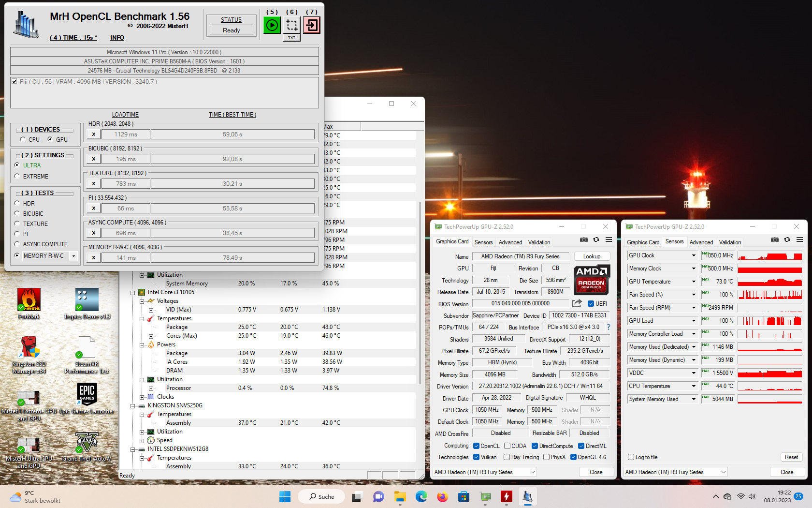Click the x button on the BICUBIC result row
Viewport: 812px width, 508px height.
[94, 159]
